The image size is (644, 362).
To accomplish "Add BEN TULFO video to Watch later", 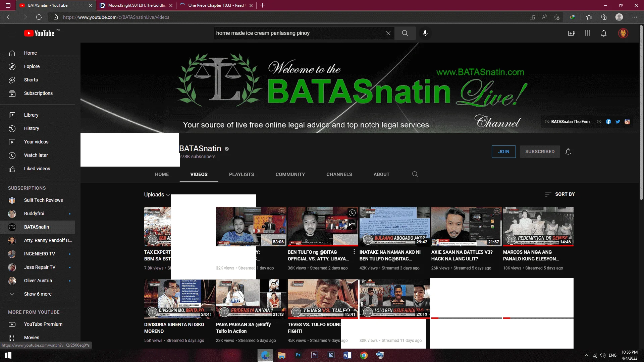I will 352,213.
